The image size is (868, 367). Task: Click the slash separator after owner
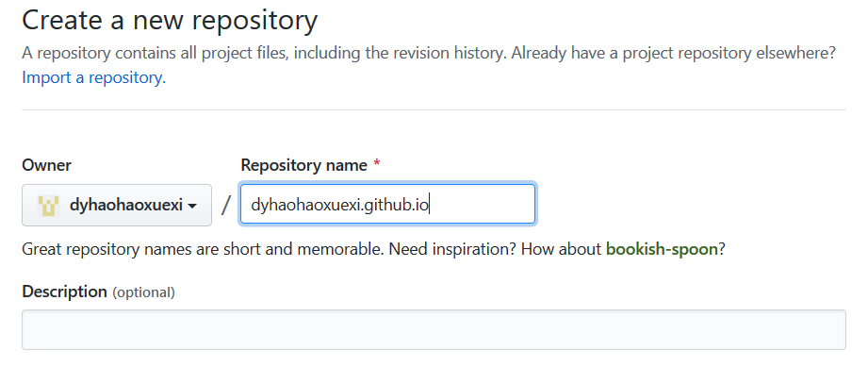click(x=226, y=205)
